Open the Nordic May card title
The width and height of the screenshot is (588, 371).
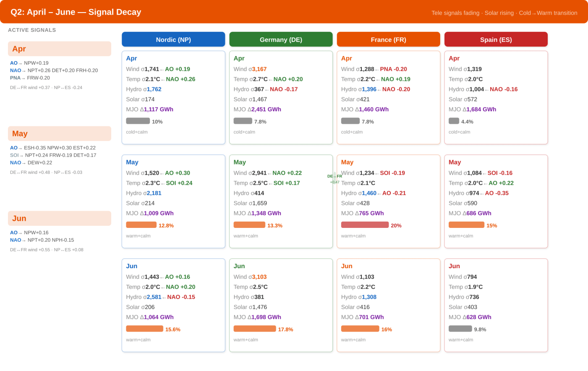coord(132,162)
